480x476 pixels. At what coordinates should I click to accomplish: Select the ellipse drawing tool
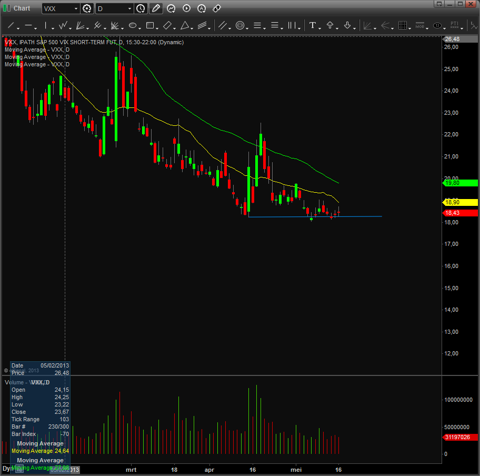(x=133, y=25)
